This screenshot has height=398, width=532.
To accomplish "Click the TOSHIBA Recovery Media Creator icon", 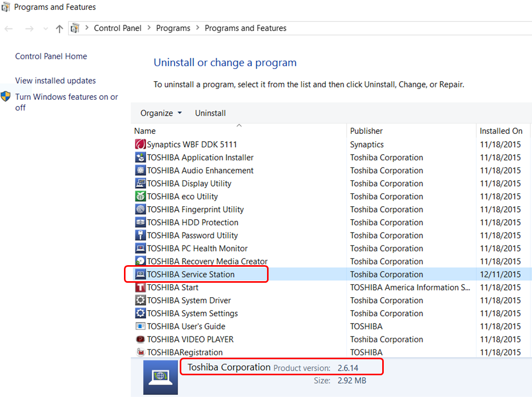I will pyautogui.click(x=140, y=262).
